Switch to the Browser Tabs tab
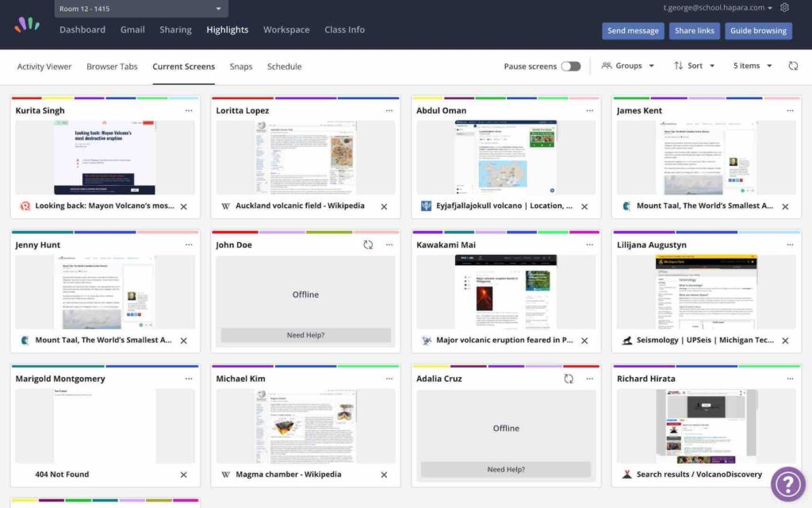This screenshot has height=508, width=812. click(112, 67)
